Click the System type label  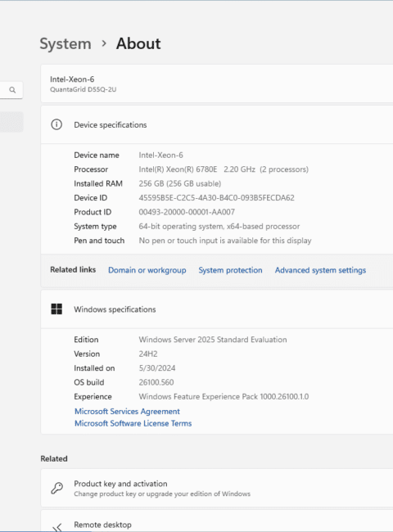pos(95,226)
